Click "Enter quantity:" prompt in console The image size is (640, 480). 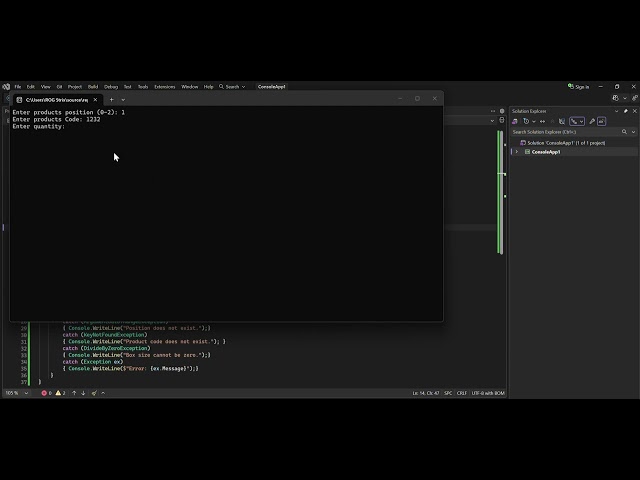click(x=39, y=127)
